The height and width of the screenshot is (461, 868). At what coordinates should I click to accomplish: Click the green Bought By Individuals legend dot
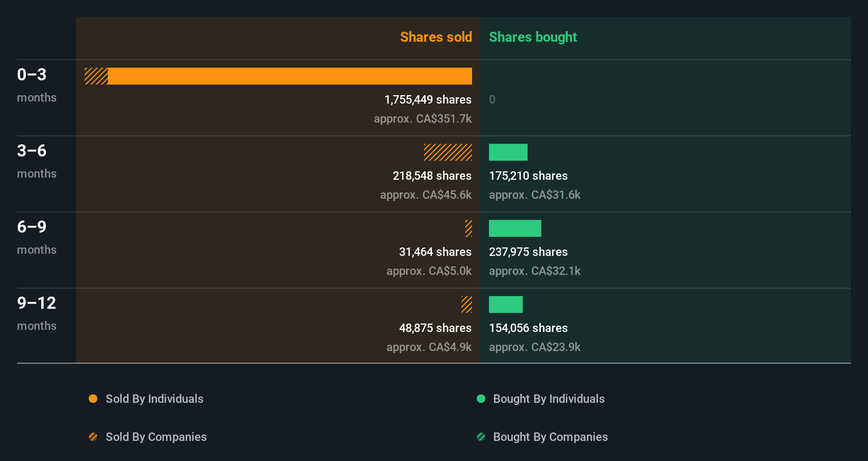pos(481,399)
